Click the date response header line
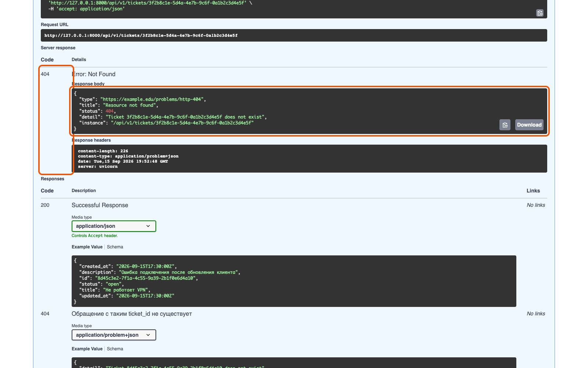 [x=123, y=161]
